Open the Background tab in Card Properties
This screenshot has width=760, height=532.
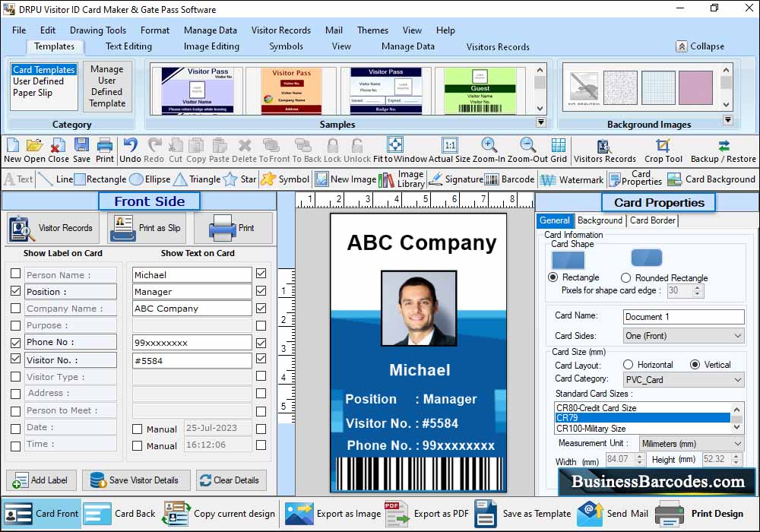click(600, 220)
